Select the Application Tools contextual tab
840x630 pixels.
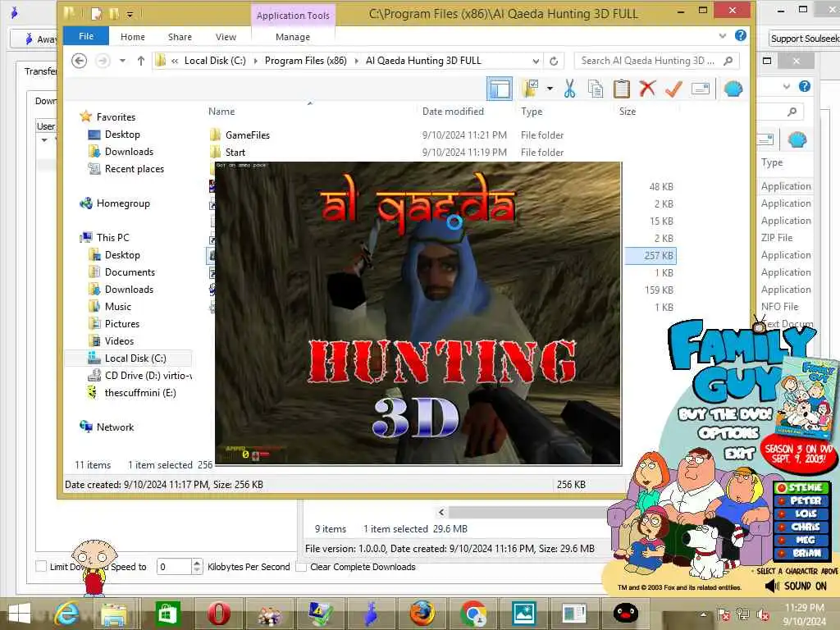[x=293, y=16]
